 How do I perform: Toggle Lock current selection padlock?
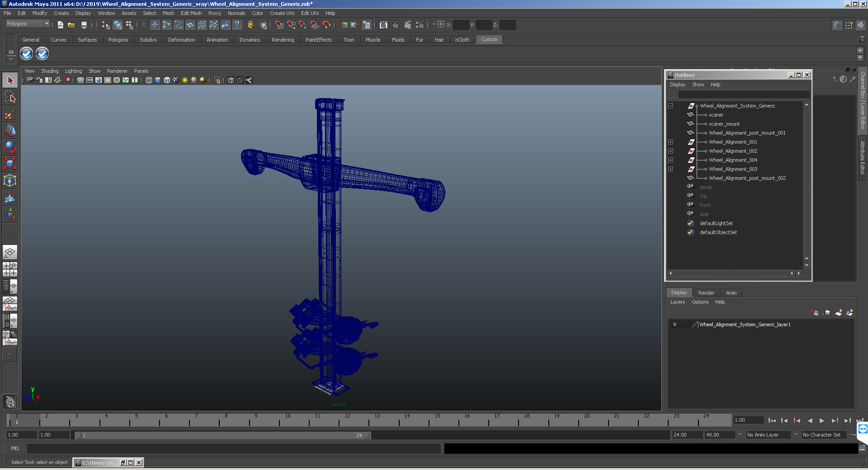click(x=250, y=25)
